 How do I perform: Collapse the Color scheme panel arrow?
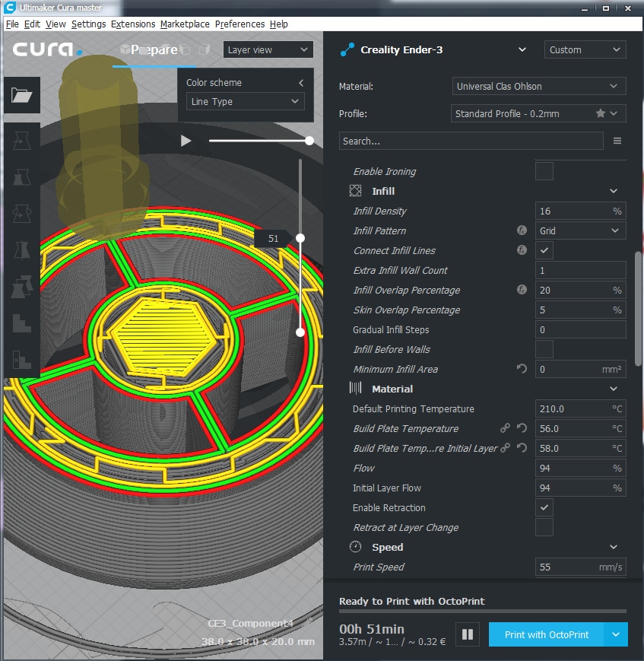[x=301, y=83]
